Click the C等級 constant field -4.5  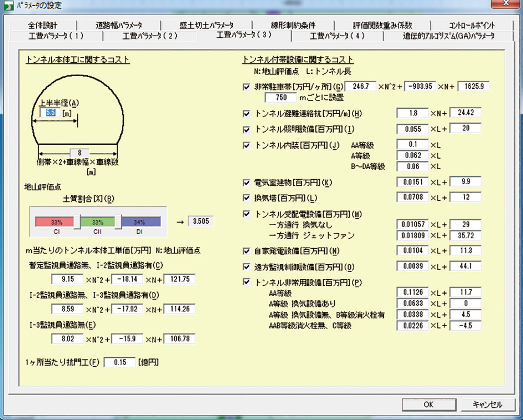point(465,326)
